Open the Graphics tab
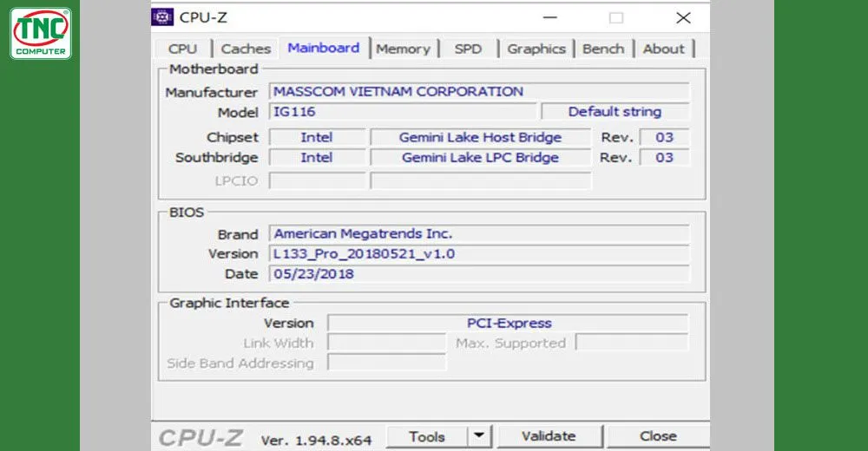Screen dimensions: 868x451 tap(536, 49)
